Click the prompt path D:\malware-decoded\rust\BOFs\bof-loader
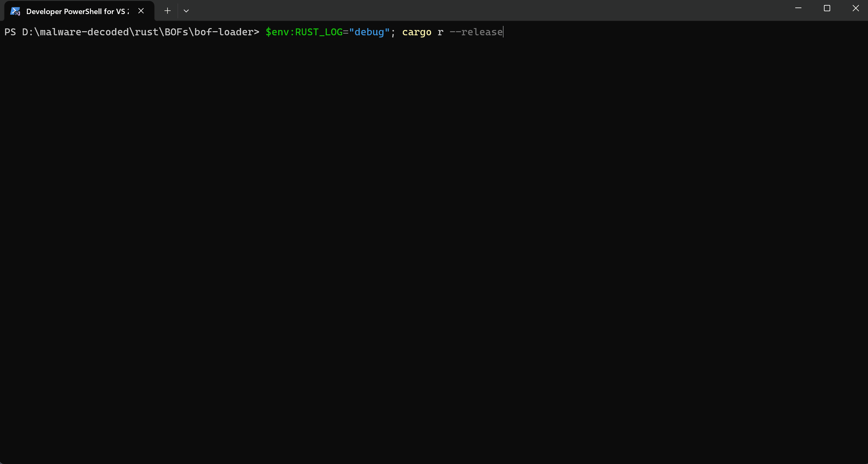This screenshot has height=464, width=868. point(137,32)
